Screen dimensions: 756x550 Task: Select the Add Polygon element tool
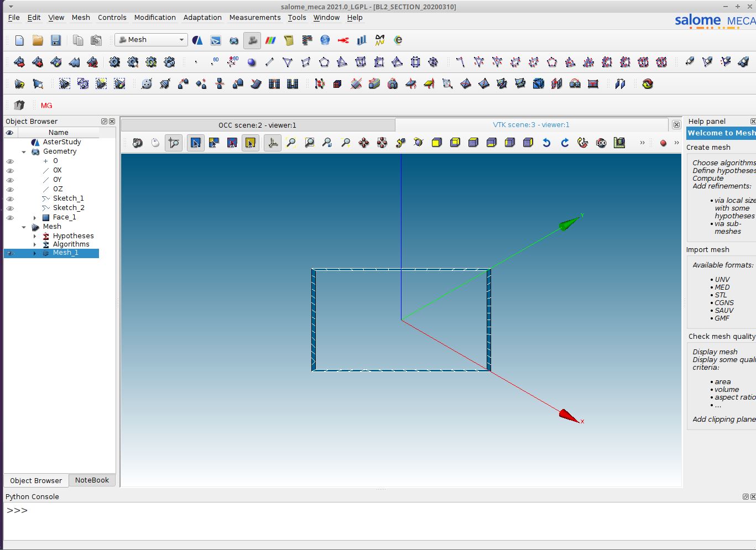(x=324, y=62)
